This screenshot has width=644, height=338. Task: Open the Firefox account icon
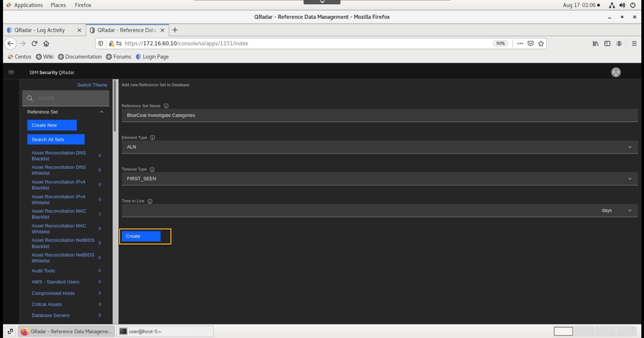pyautogui.click(x=619, y=44)
